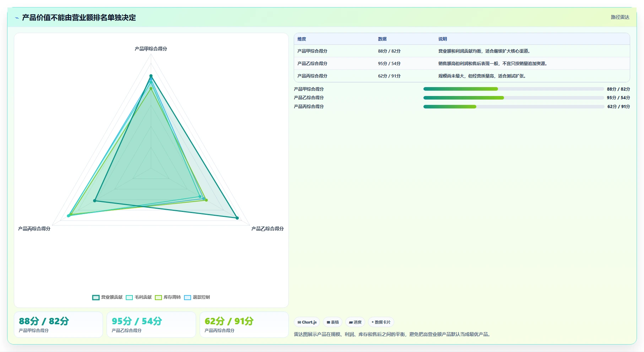Select the 进度 chip
The image size is (644, 352).
click(x=355, y=322)
